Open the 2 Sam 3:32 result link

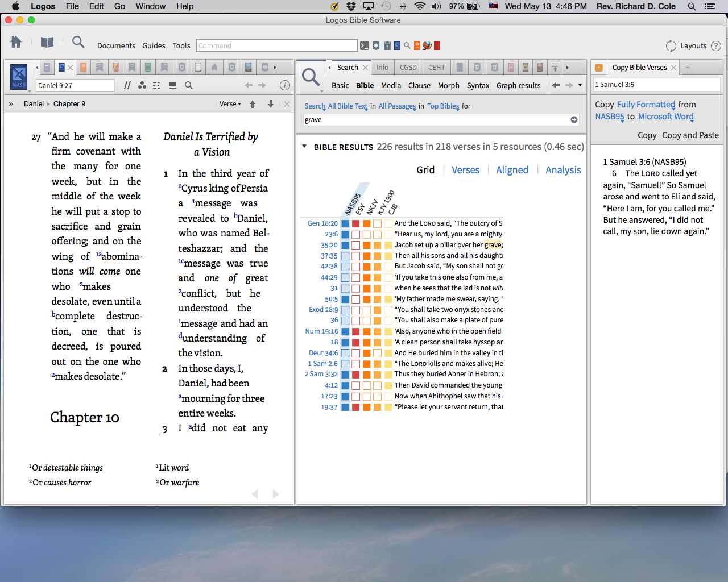pos(321,374)
